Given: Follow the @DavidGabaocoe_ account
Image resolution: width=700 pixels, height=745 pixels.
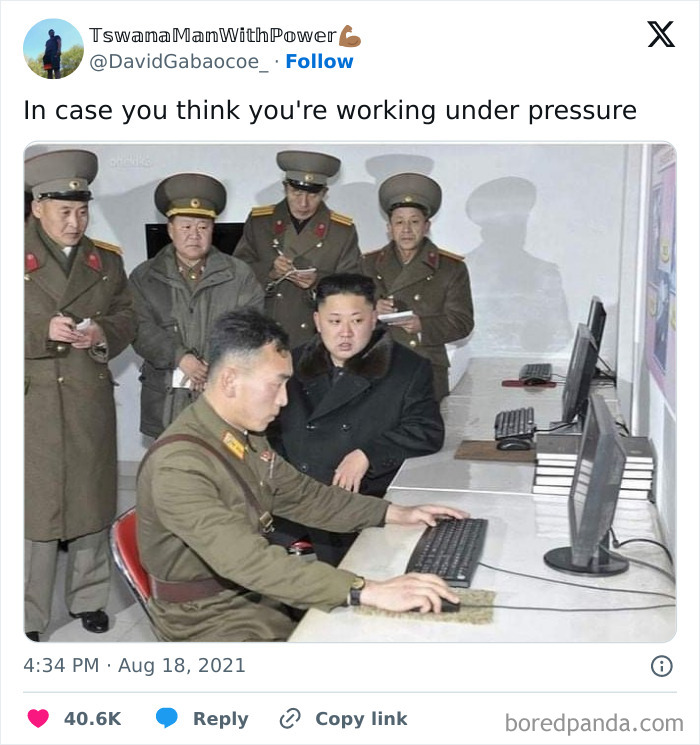Looking at the screenshot, I should pyautogui.click(x=319, y=61).
